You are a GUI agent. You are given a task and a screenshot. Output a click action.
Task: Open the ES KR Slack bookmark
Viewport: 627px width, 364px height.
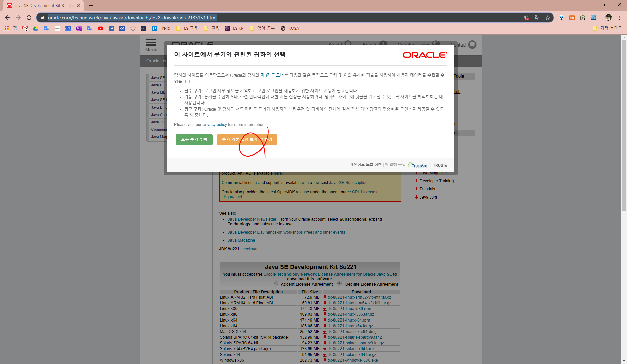[x=234, y=28]
